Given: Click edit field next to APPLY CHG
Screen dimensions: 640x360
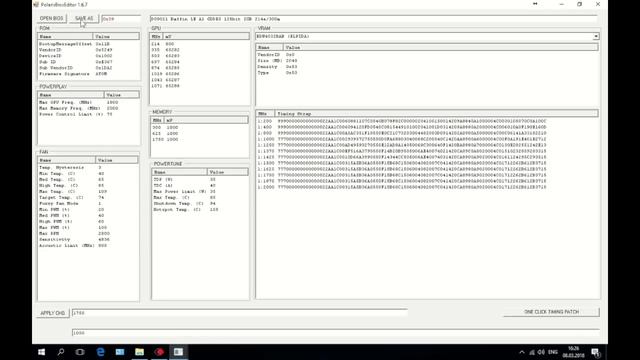Looking at the screenshot, I should coord(240,313).
